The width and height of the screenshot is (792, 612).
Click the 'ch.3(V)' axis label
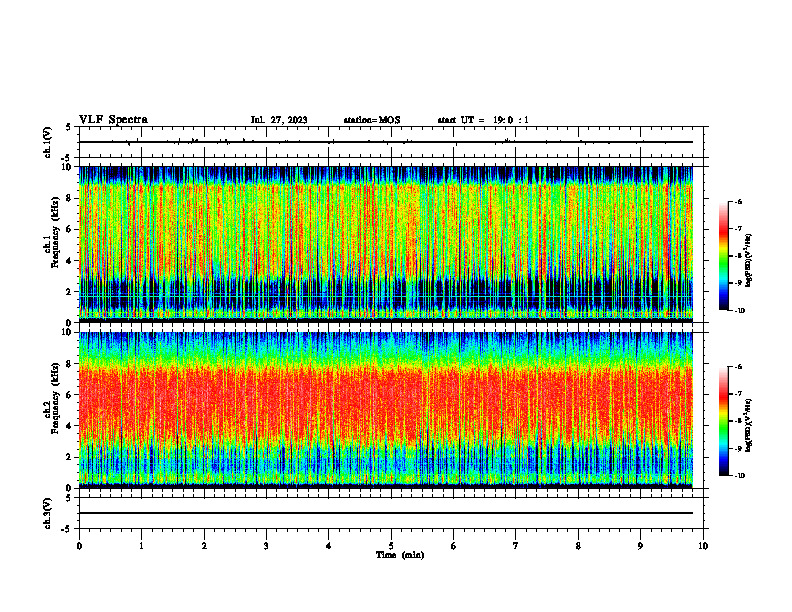tap(48, 513)
